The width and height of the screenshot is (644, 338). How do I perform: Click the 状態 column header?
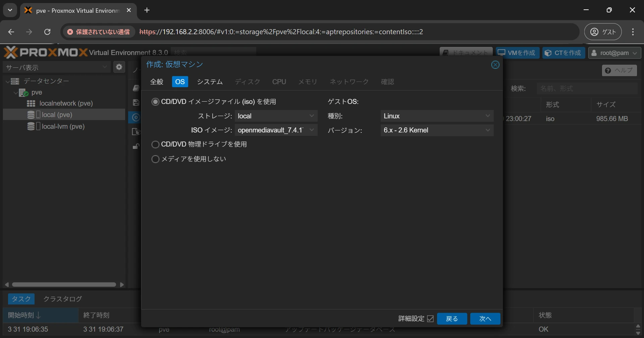click(584, 315)
